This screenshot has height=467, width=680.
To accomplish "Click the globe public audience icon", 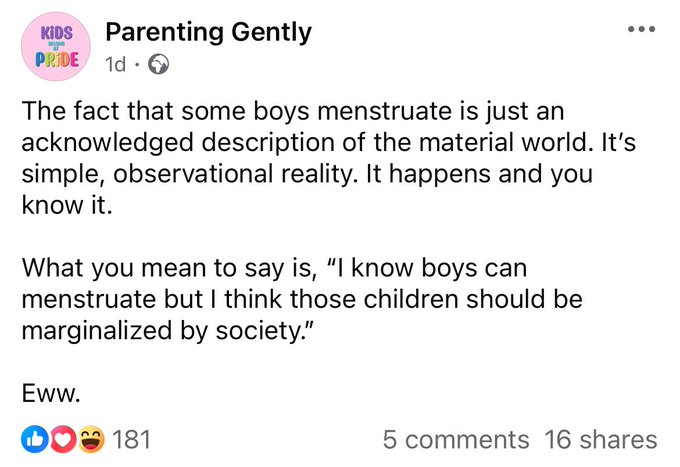I will tap(159, 65).
